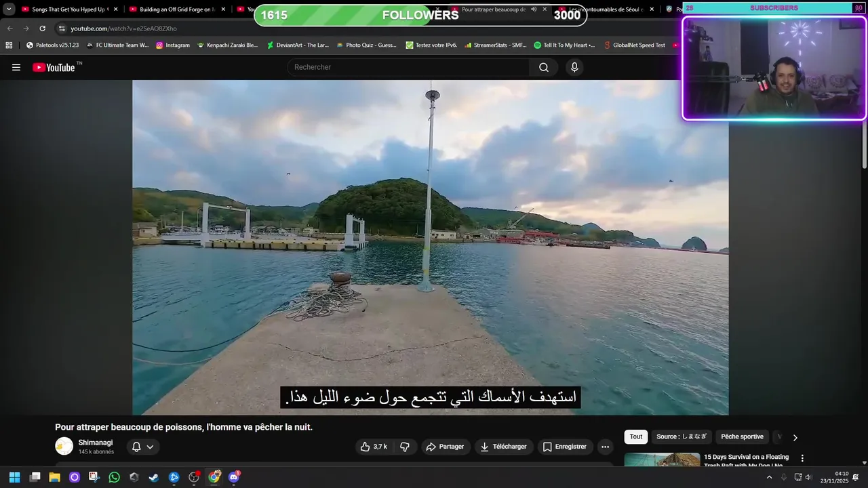
Task: Open Steam from the taskbar
Action: 154,477
